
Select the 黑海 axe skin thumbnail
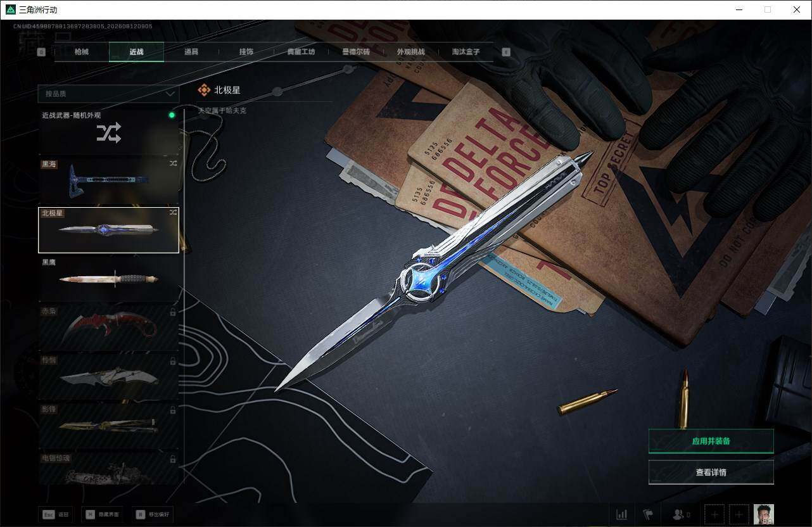108,181
